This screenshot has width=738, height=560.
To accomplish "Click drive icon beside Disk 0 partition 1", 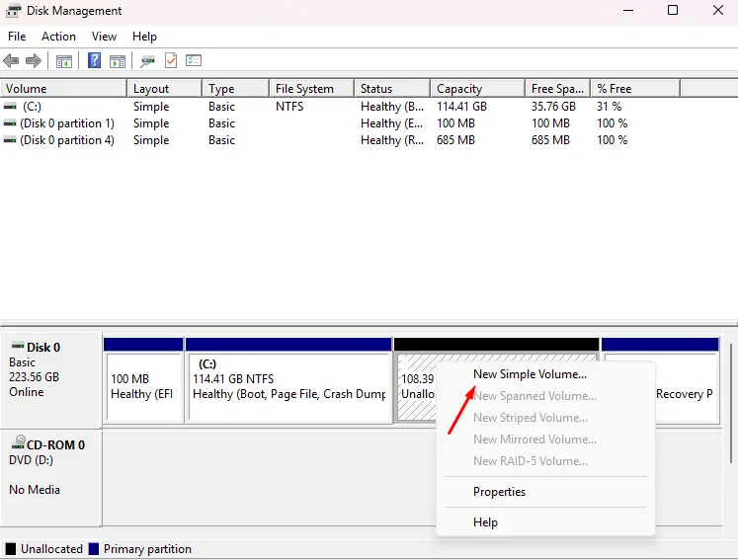I will pyautogui.click(x=10, y=123).
